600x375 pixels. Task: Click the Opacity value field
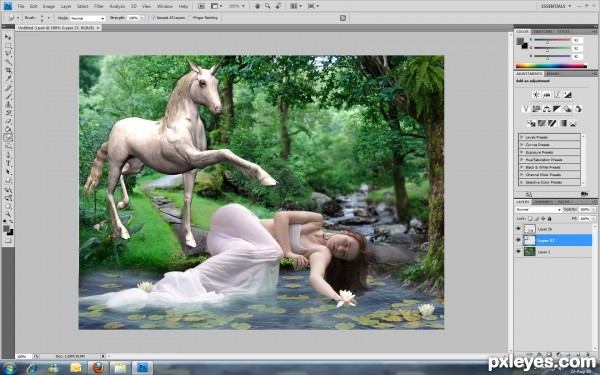585,210
